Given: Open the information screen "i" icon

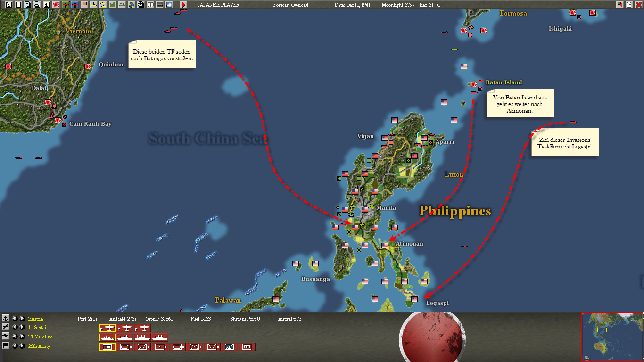Looking at the screenshot, I should pos(47,5).
